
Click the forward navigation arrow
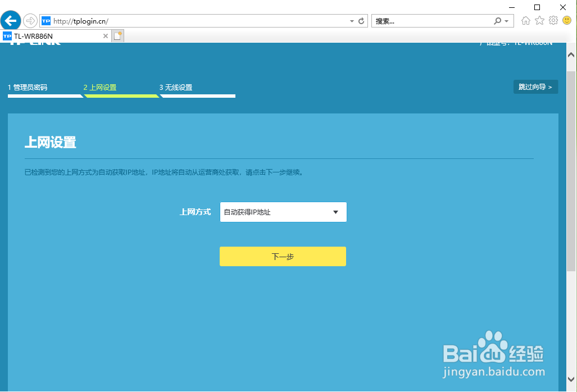[29, 21]
